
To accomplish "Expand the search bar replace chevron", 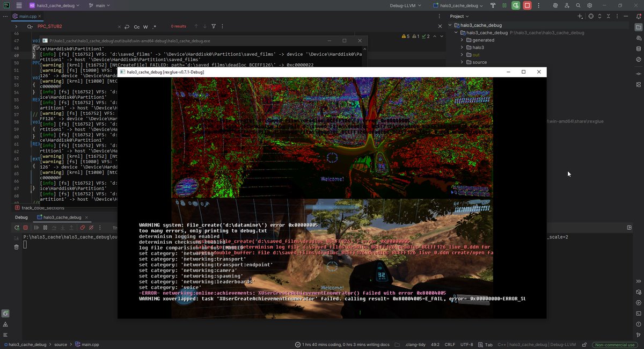I will 16,26.
